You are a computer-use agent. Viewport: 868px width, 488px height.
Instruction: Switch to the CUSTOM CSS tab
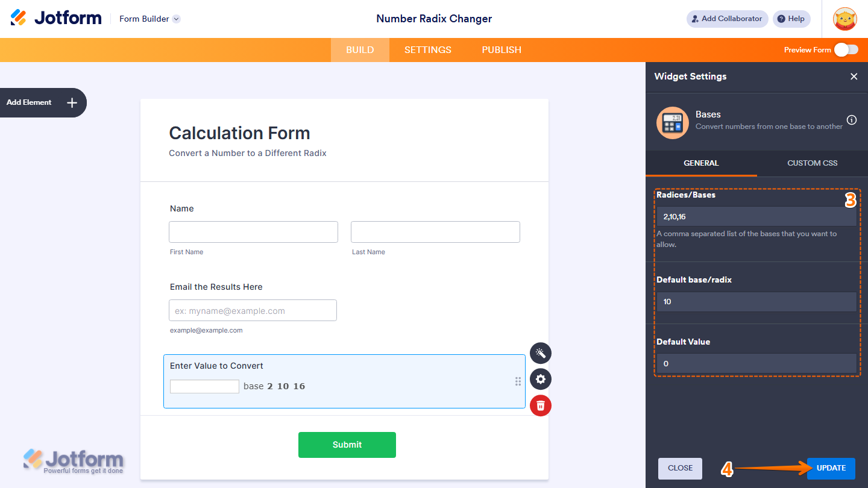[x=812, y=163]
